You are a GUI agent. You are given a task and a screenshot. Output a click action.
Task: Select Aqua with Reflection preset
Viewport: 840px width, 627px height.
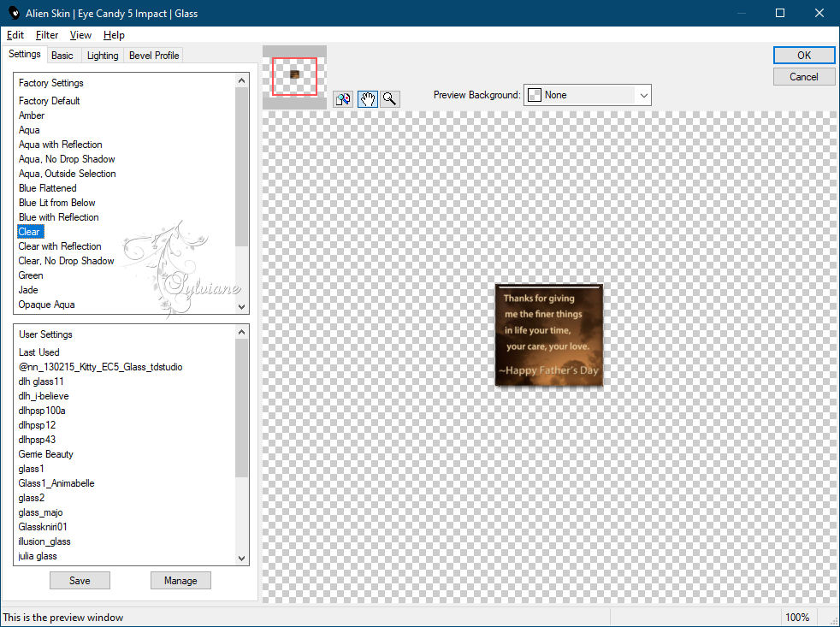[60, 145]
